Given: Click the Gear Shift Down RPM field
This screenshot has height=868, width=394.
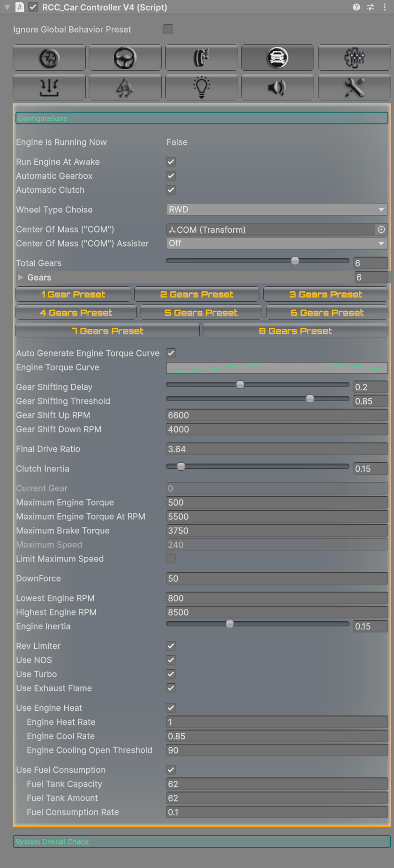Looking at the screenshot, I should point(277,429).
